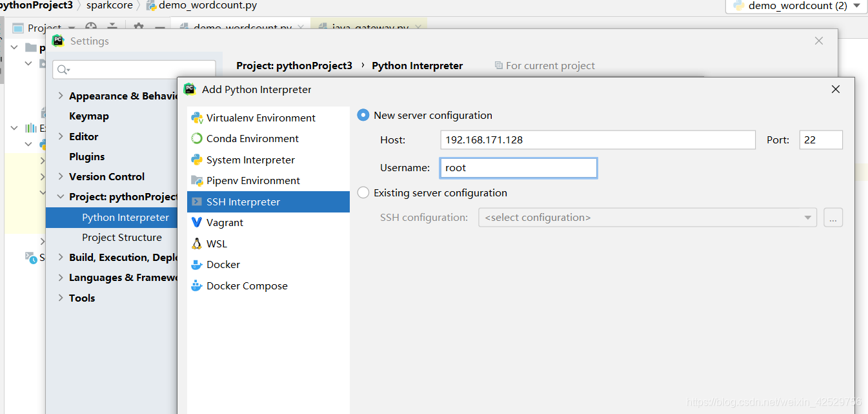Expand Version Control settings node
868x414 pixels.
coord(61,177)
